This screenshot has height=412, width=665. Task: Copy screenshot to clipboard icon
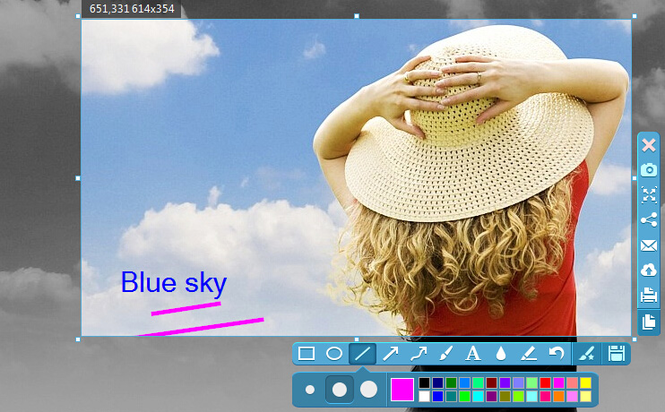tap(648, 322)
